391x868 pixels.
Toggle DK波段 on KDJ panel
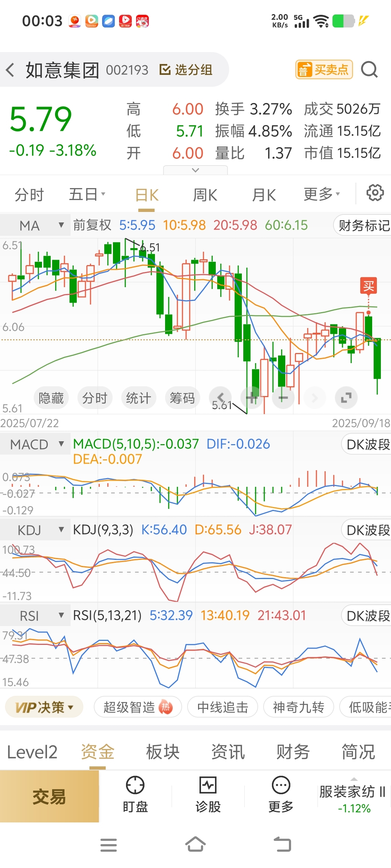[x=366, y=530]
